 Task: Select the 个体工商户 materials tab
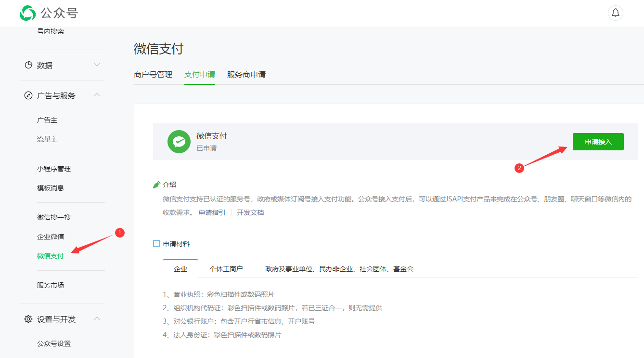(226, 269)
